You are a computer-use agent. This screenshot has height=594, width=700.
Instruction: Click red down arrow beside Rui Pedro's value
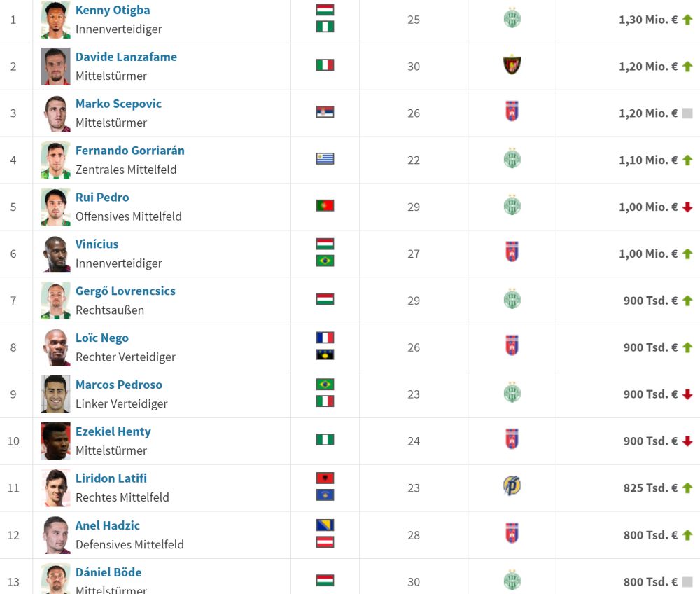pos(687,207)
